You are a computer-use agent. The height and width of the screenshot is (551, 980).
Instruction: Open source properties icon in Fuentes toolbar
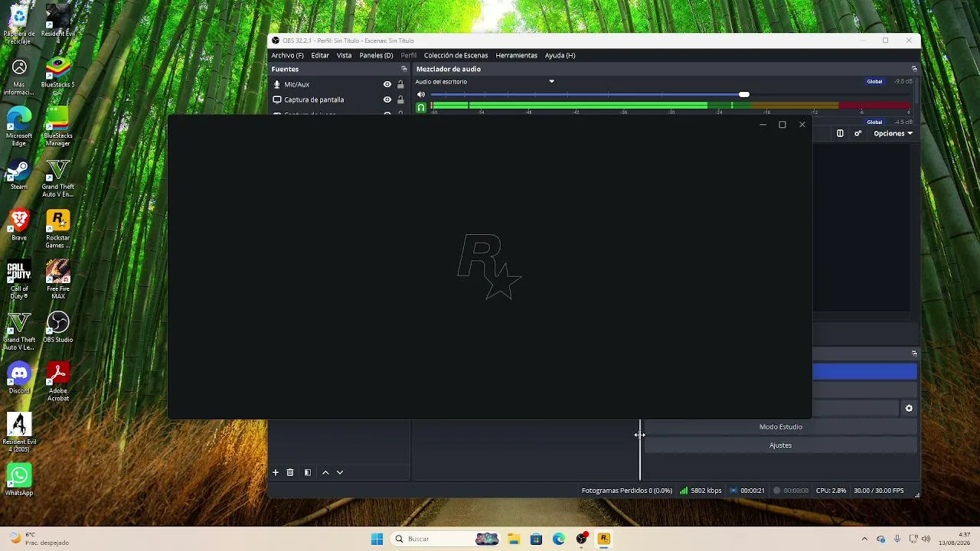pos(308,472)
